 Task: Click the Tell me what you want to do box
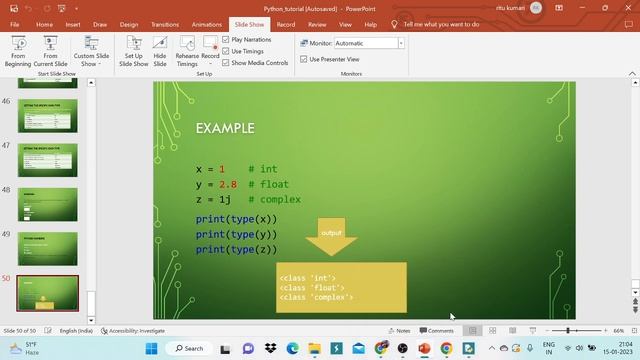(441, 24)
